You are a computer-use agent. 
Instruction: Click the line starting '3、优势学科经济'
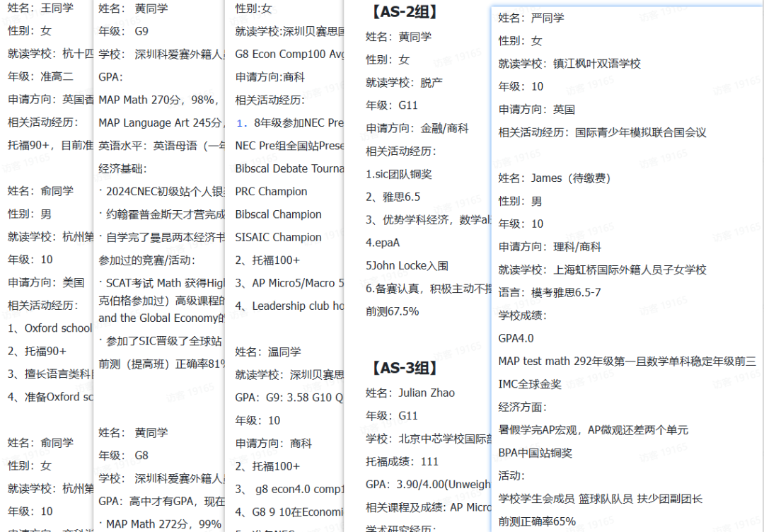(429, 220)
